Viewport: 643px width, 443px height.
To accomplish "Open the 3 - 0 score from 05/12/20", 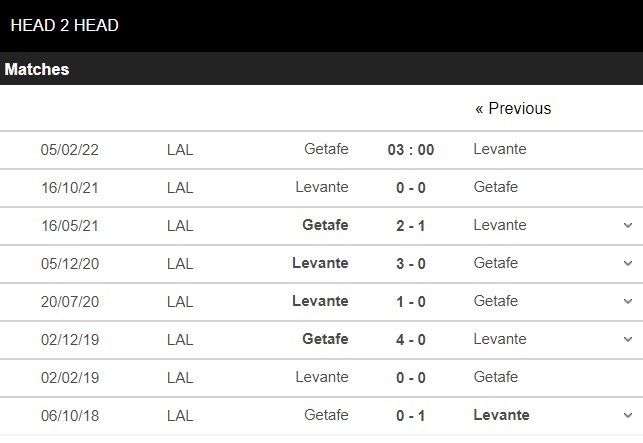I will coord(410,264).
